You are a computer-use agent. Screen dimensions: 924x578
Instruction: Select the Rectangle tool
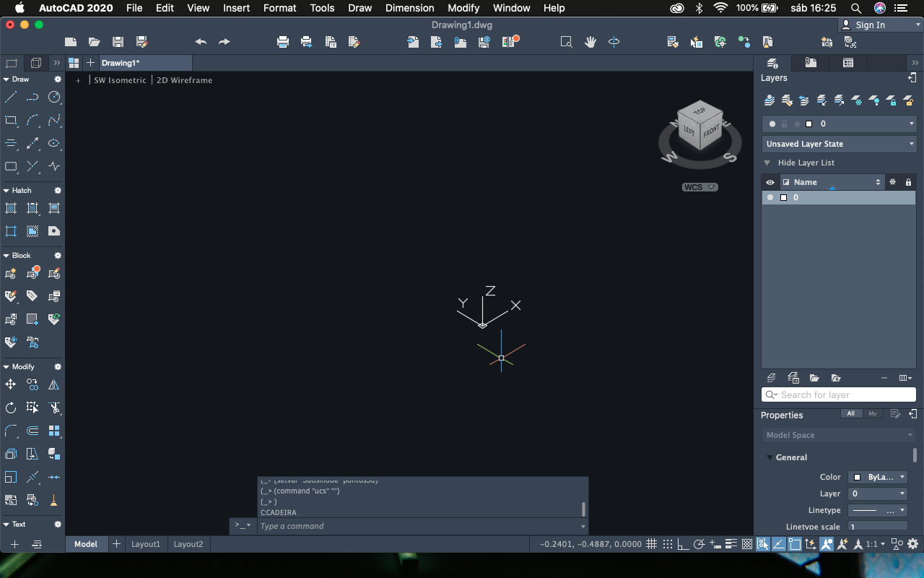click(x=11, y=120)
